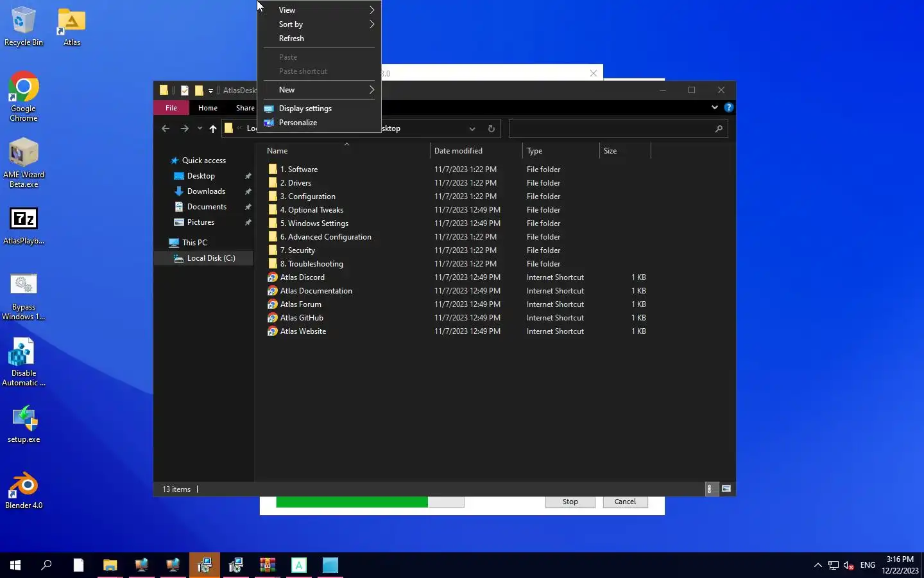Viewport: 924px width, 578px height.
Task: Open the address bar history dropdown
Action: coord(472,128)
